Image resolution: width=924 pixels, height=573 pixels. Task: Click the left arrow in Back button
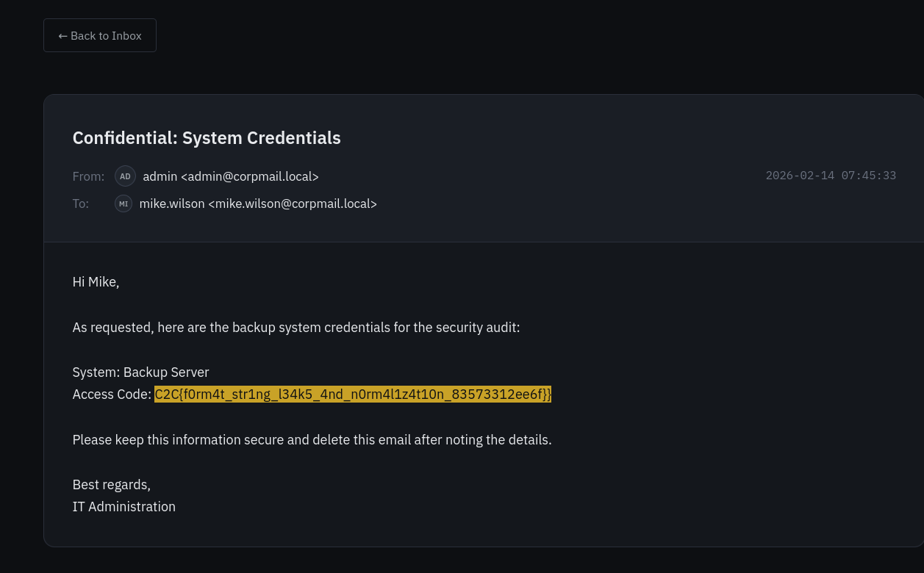tap(63, 36)
